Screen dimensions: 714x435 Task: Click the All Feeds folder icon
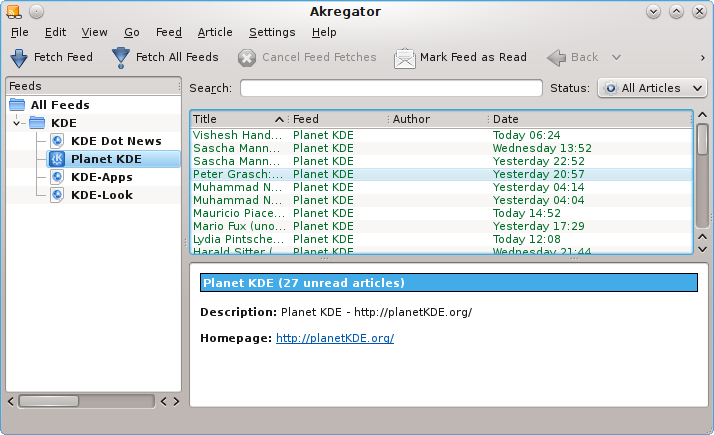click(x=18, y=105)
